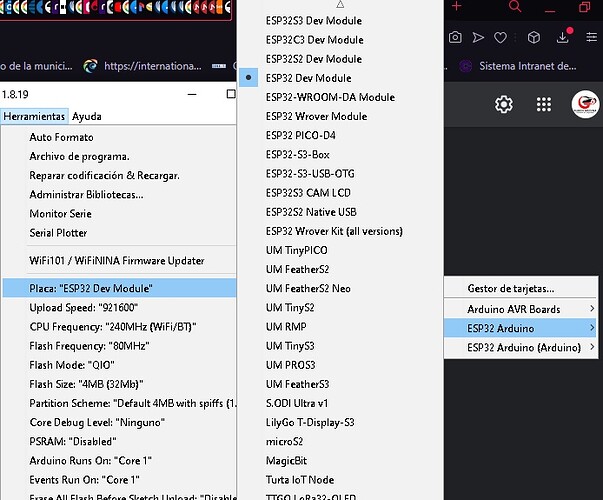Screen dimensions: 603x500
Task: Open Monitor Serie
Action: coord(119,214)
